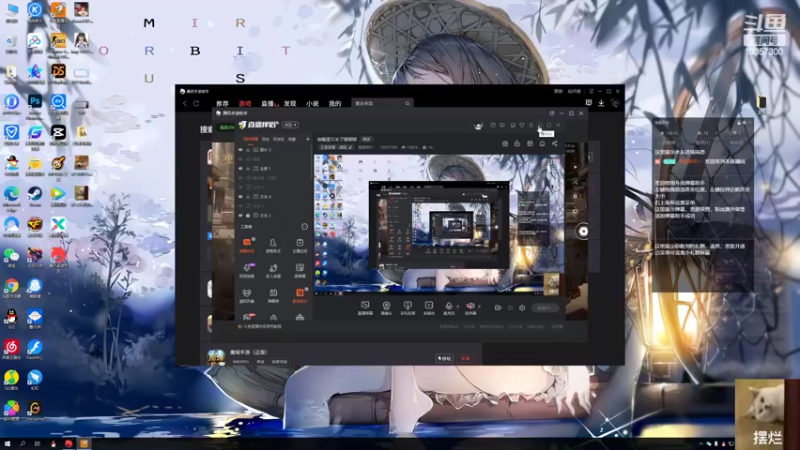Viewport: 800px width, 450px height.
Task: Open the Microsoft Edge desktop shortcut
Action: point(11,197)
